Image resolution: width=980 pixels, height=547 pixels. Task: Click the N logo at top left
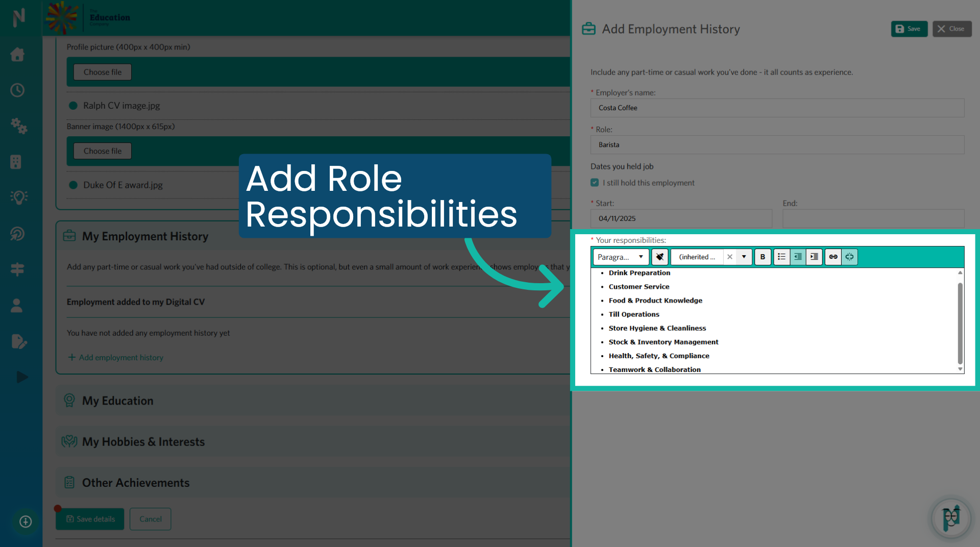pos(19,17)
